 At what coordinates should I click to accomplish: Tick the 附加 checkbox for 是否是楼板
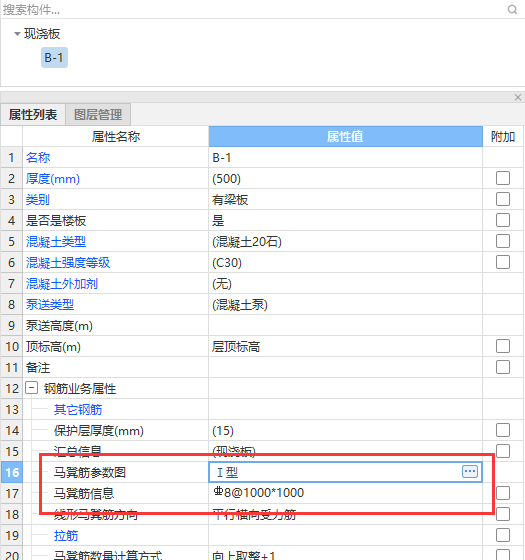tap(502, 220)
